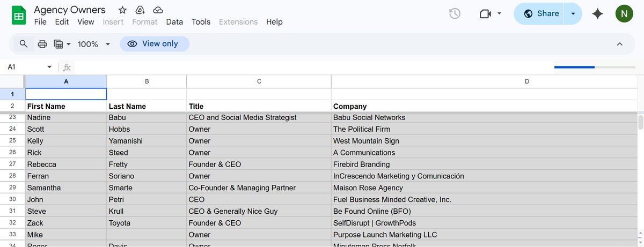Select the Maison Rose Agency cell
This screenshot has width=644, height=247.
(484, 188)
